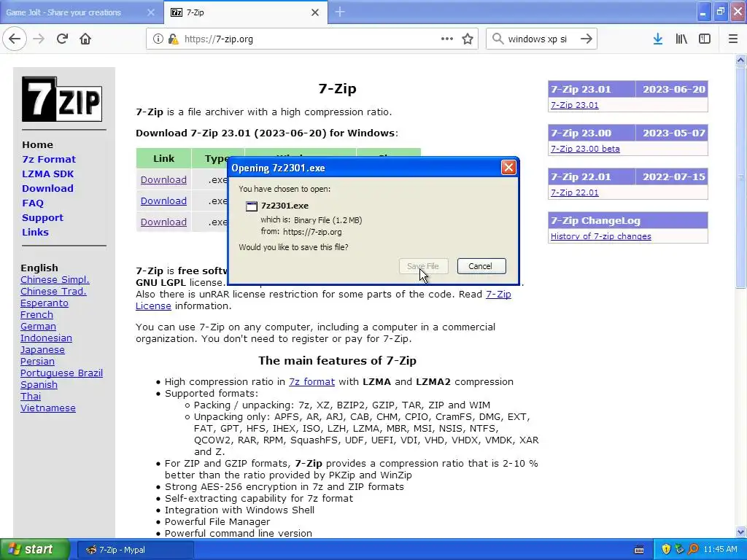Submit search with the arrow icon
Screen dimensions: 747x560
point(586,39)
